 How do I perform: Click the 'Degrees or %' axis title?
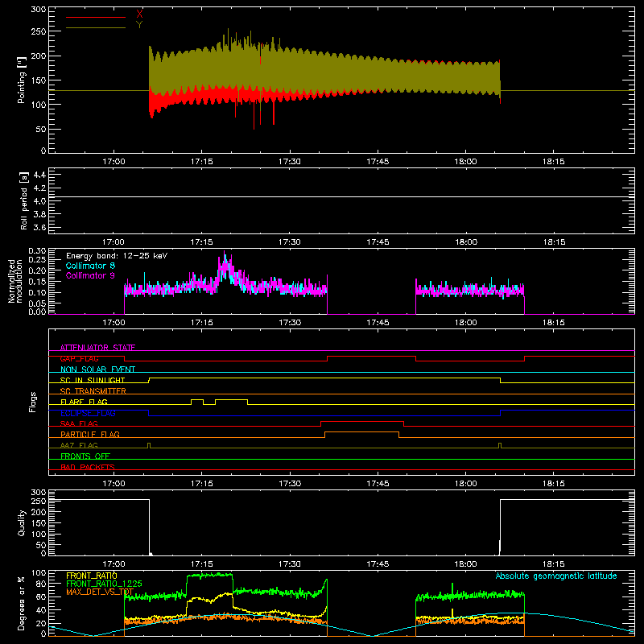[22, 603]
